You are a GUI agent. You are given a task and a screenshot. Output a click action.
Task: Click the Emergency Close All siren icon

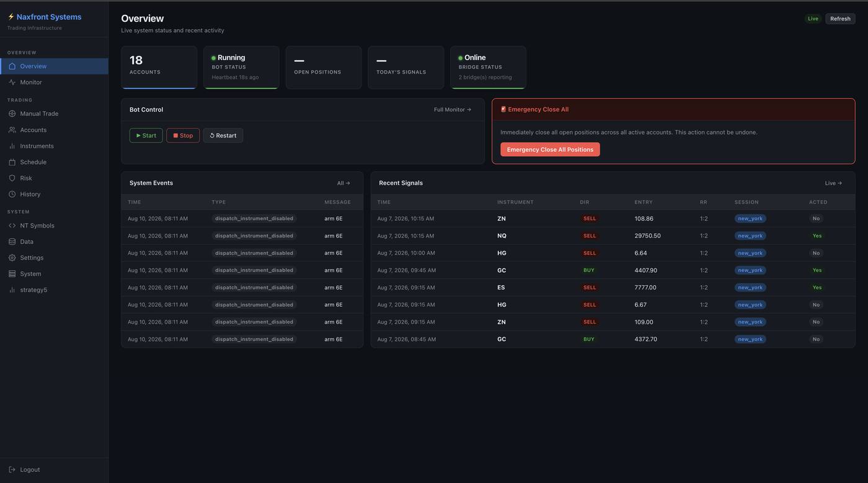pos(503,110)
